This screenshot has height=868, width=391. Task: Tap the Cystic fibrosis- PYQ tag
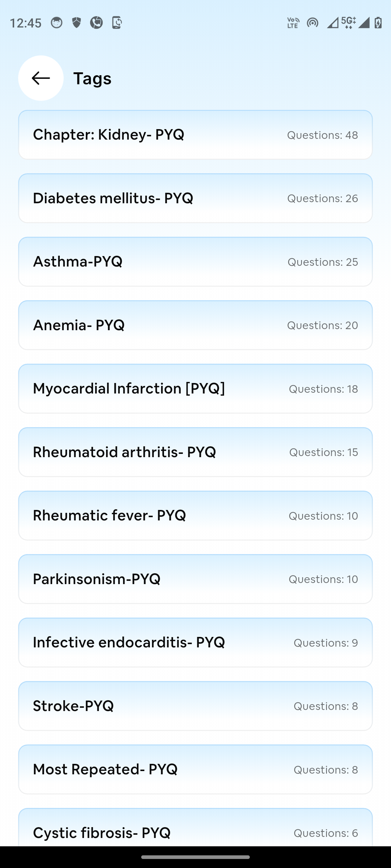195,829
